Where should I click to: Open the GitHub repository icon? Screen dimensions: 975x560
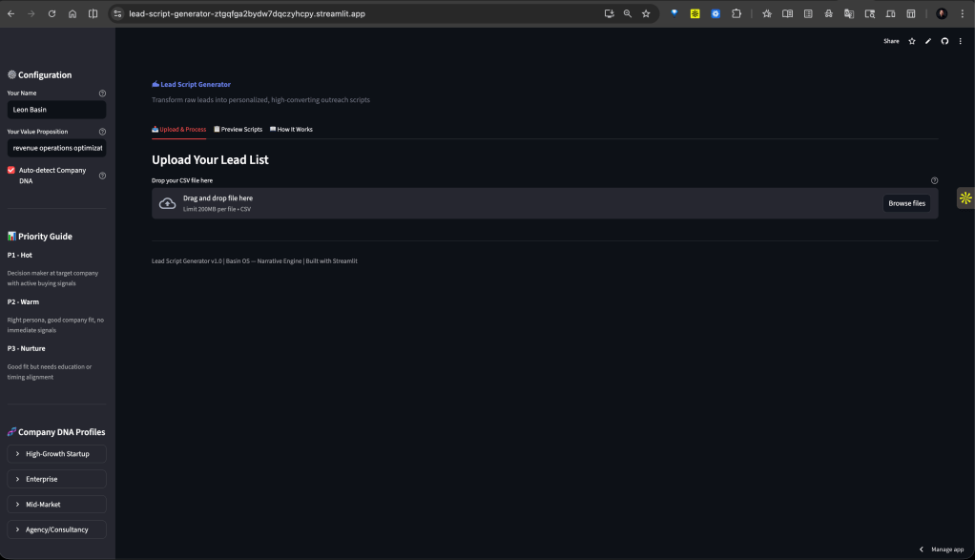click(x=944, y=41)
